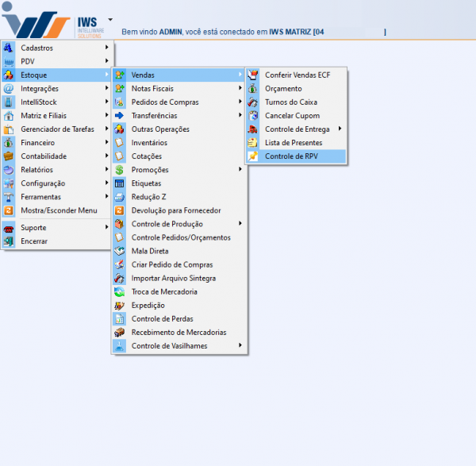The height and width of the screenshot is (466, 476).
Task: Select Controle de RPV menu entry
Action: pyautogui.click(x=291, y=156)
